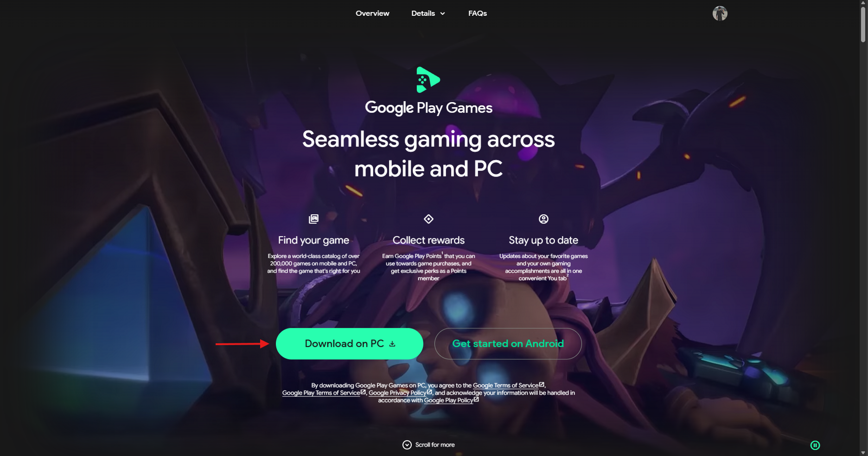868x456 pixels.
Task: Click Get started on Android button
Action: 508,344
